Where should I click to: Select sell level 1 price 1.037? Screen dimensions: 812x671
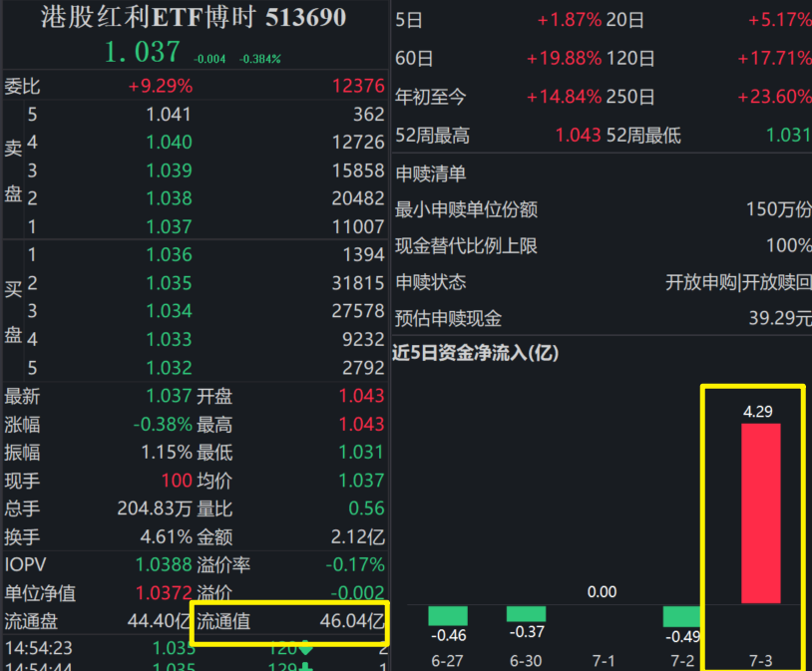pyautogui.click(x=169, y=226)
